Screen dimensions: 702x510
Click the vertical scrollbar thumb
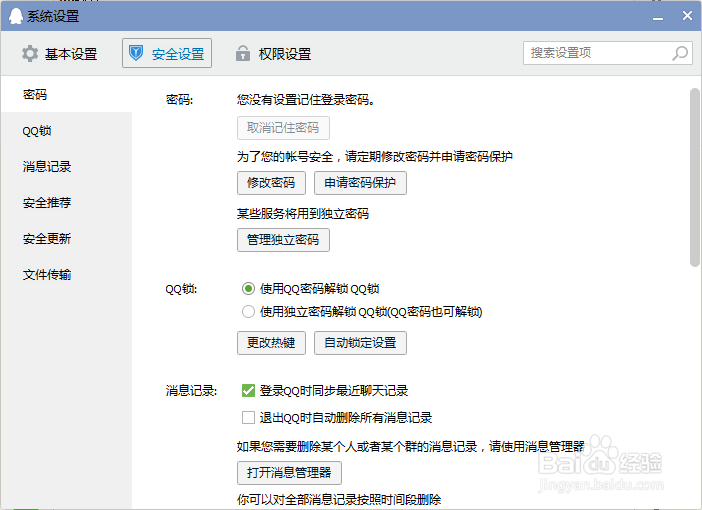(x=695, y=177)
